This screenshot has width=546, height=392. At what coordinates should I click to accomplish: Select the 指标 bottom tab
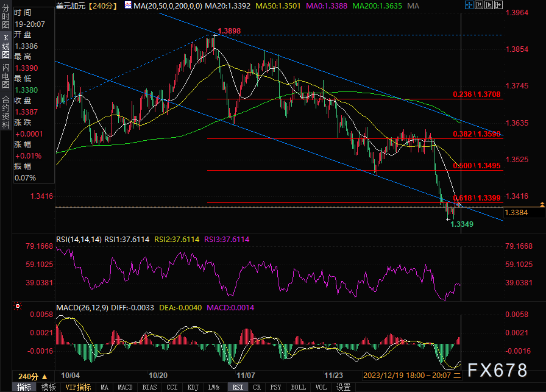pos(25,387)
